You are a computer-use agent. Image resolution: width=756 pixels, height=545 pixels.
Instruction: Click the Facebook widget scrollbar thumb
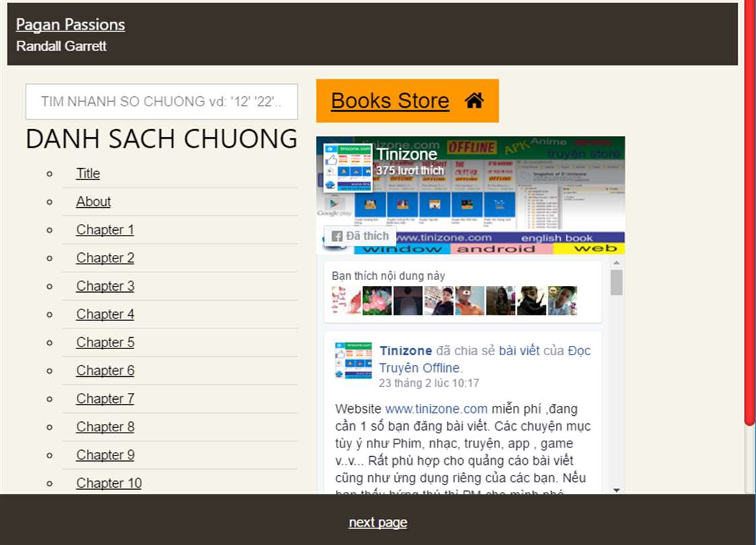(x=616, y=283)
